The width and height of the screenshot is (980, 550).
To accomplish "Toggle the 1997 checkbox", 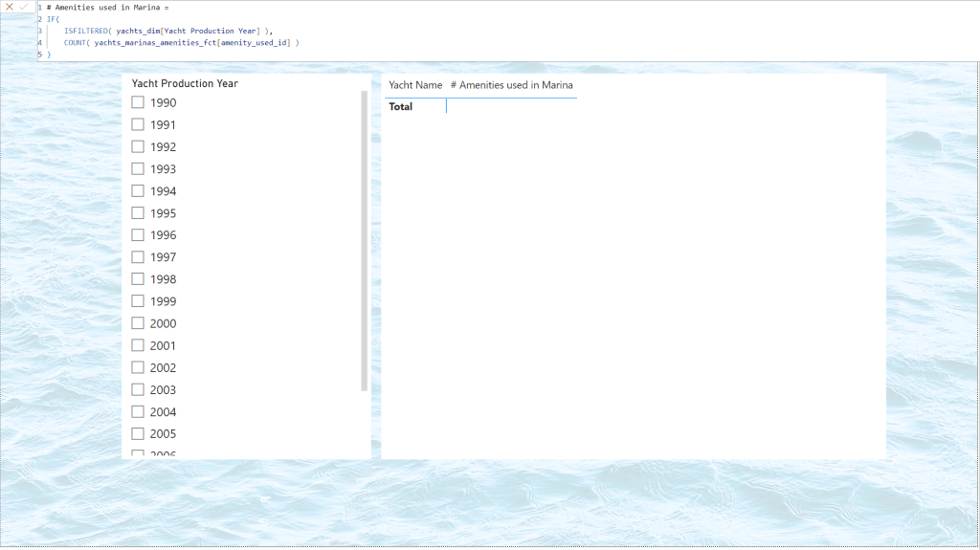I will coord(138,257).
